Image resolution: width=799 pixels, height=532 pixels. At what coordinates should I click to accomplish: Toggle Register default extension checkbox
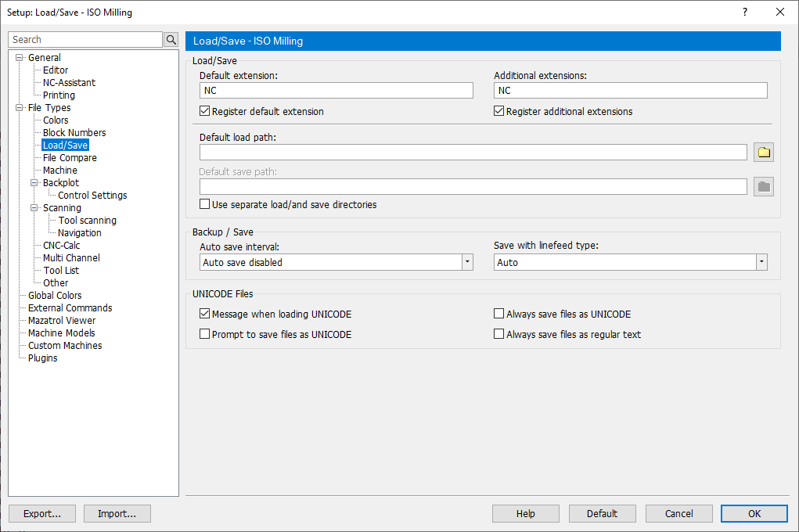coord(205,112)
